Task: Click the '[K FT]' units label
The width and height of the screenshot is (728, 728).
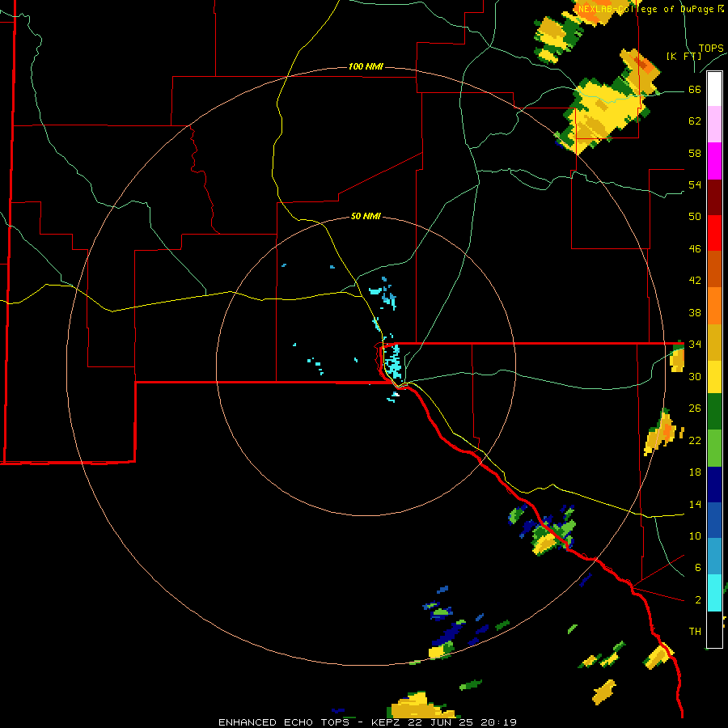Action: (x=684, y=56)
